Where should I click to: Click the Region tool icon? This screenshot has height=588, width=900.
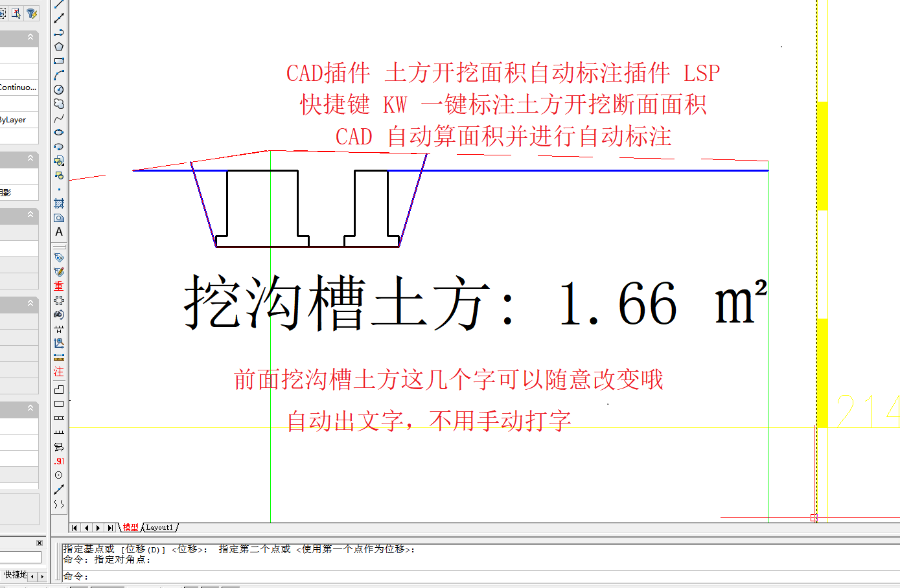point(59,218)
